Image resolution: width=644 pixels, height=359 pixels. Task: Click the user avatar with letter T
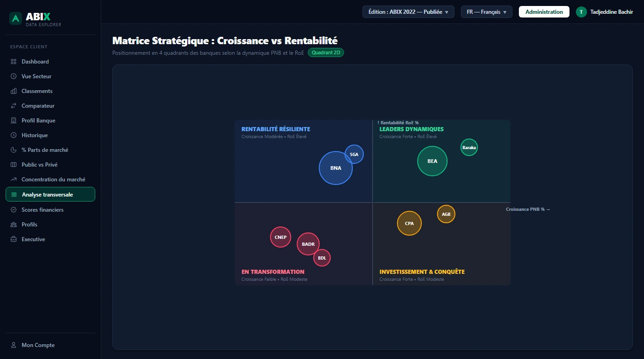click(581, 12)
